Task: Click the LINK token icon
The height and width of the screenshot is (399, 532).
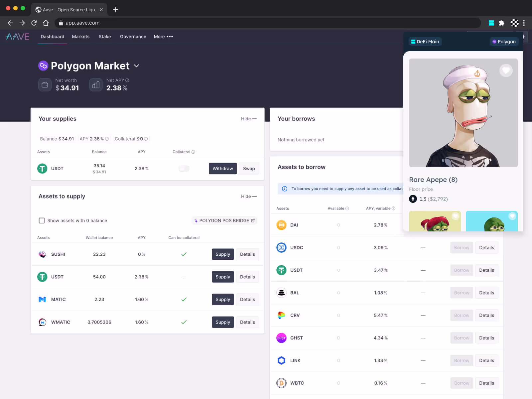Action: (x=281, y=361)
